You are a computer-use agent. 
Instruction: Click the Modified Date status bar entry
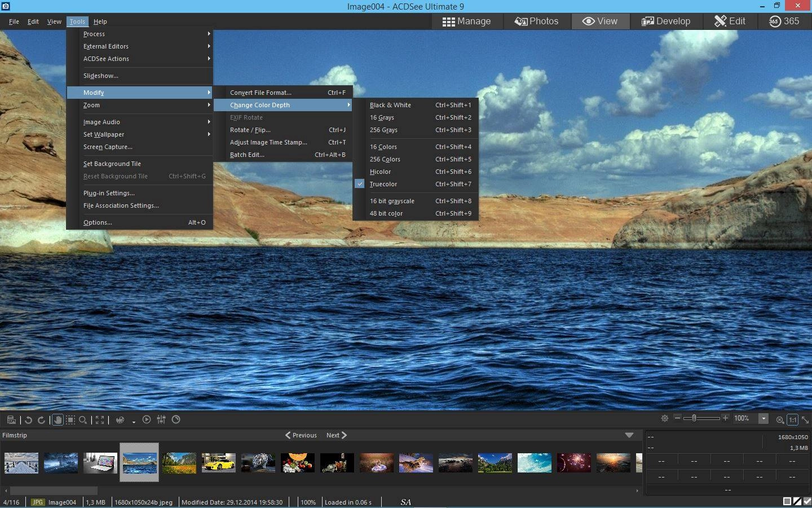point(232,502)
